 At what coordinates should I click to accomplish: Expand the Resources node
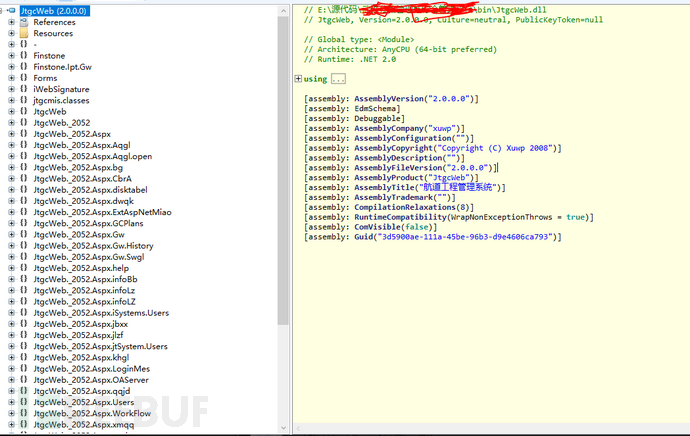click(11, 33)
